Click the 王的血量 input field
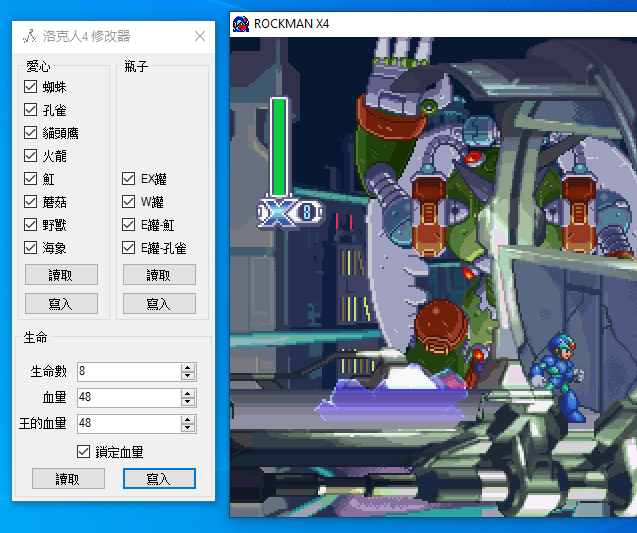This screenshot has width=637, height=533. (x=128, y=423)
